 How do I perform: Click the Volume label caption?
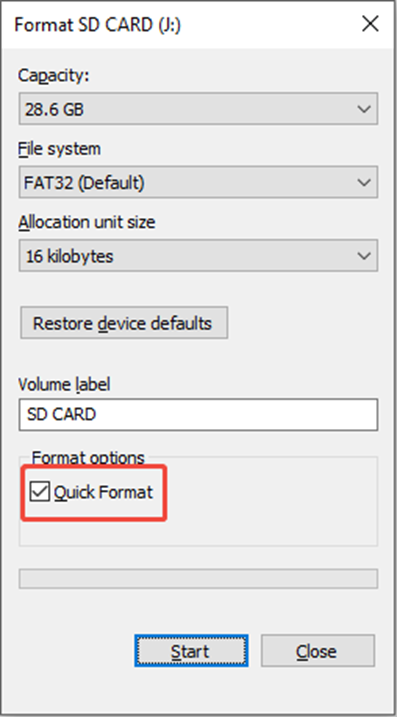(64, 385)
